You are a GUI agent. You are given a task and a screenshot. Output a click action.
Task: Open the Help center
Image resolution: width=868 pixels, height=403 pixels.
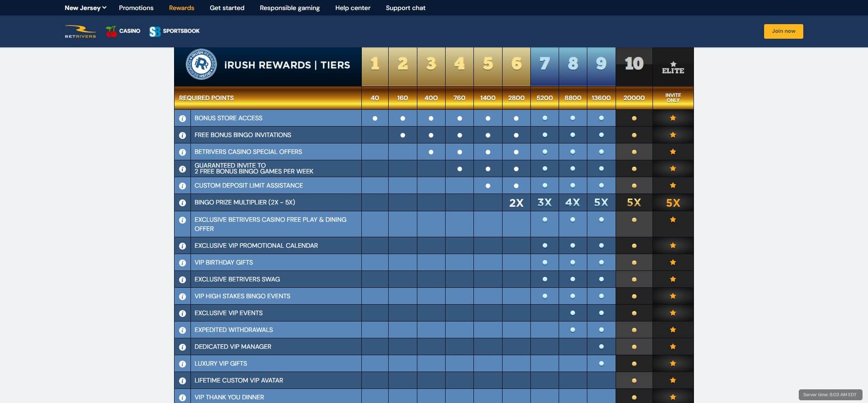tap(353, 8)
